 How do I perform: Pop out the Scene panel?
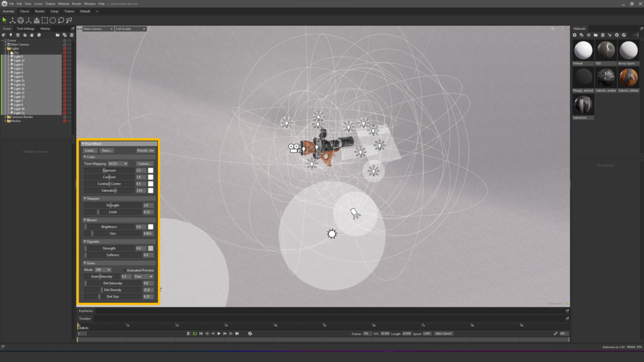(x=73, y=29)
